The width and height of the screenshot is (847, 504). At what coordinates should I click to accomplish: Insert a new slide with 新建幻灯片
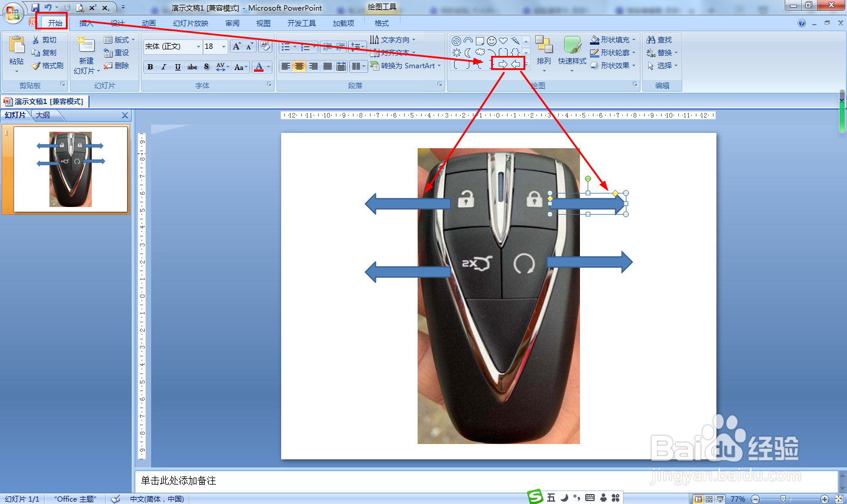[x=86, y=55]
